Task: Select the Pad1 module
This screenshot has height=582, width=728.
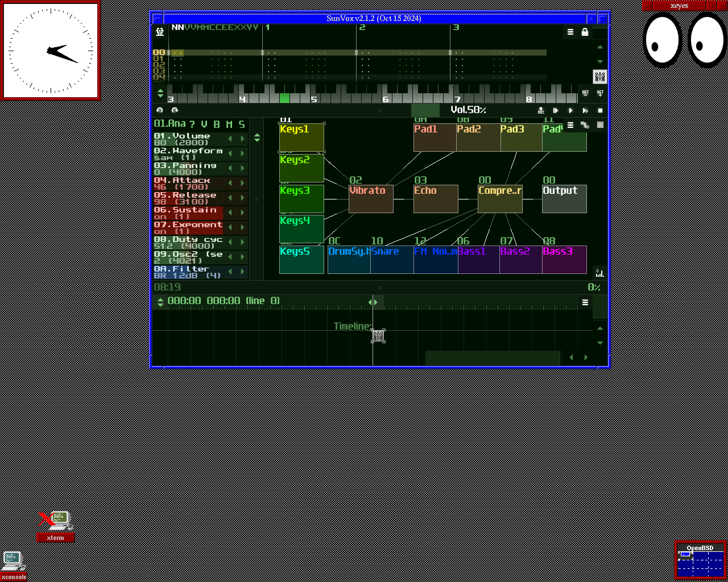Action: 435,138
